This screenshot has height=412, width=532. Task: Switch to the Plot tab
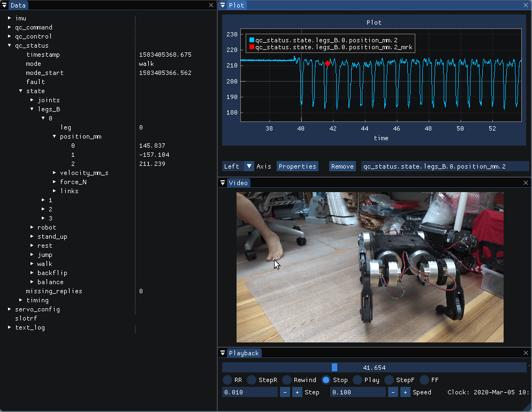click(236, 5)
